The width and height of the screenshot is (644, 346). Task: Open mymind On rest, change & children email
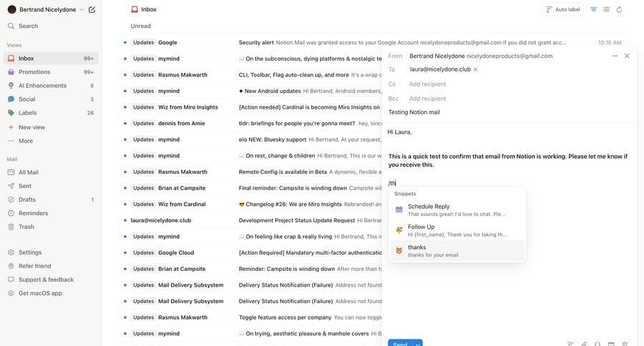pos(252,156)
